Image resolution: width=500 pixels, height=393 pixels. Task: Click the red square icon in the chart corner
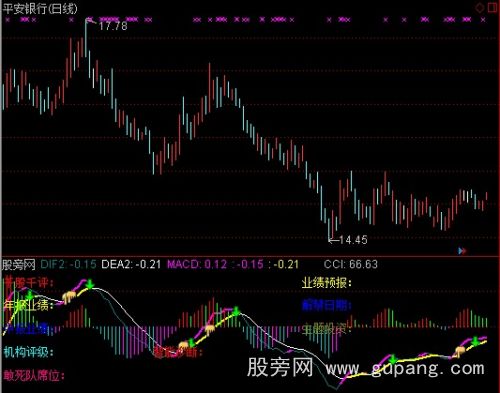coord(492,7)
